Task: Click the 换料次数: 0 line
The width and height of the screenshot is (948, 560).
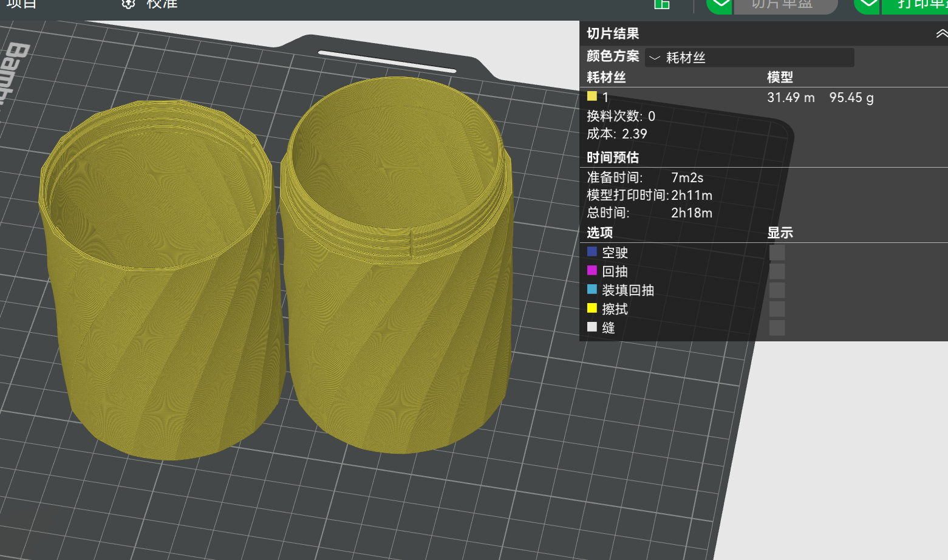Action: pyautogui.click(x=621, y=116)
